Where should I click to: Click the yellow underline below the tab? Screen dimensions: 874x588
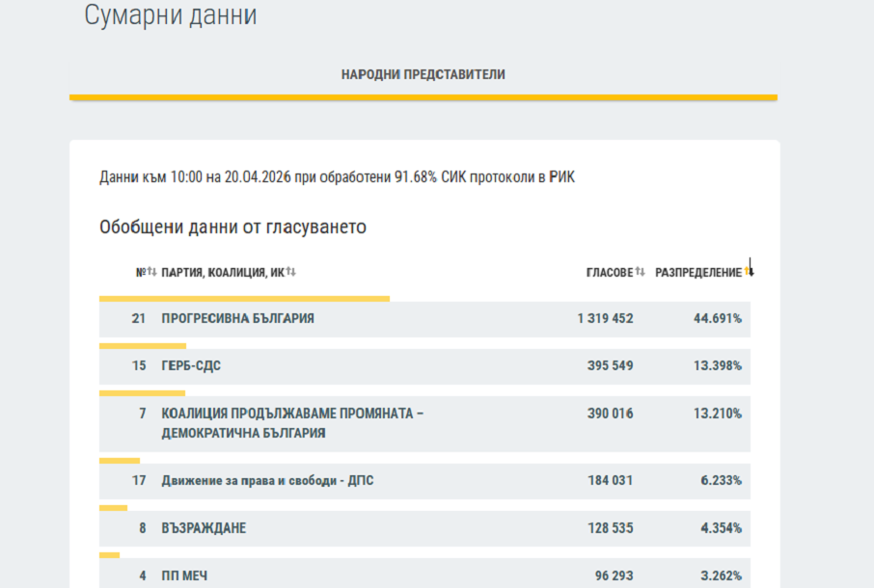423,97
